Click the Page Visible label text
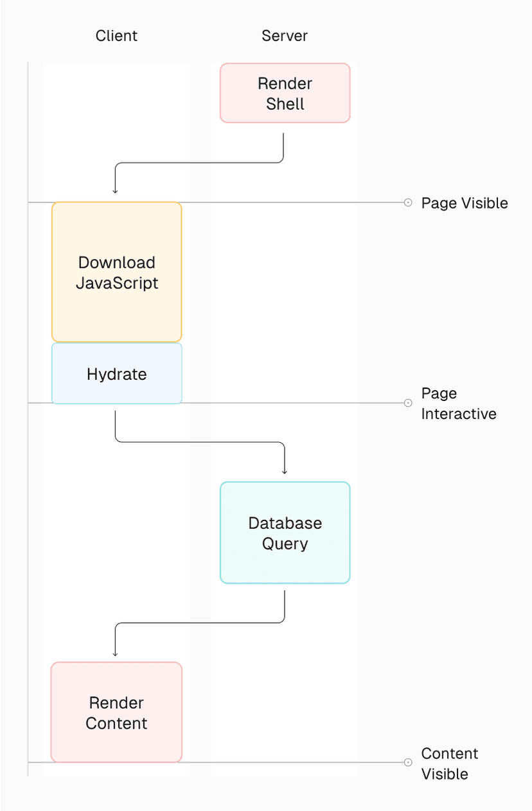Screen dimensions: 532x811 (464, 202)
